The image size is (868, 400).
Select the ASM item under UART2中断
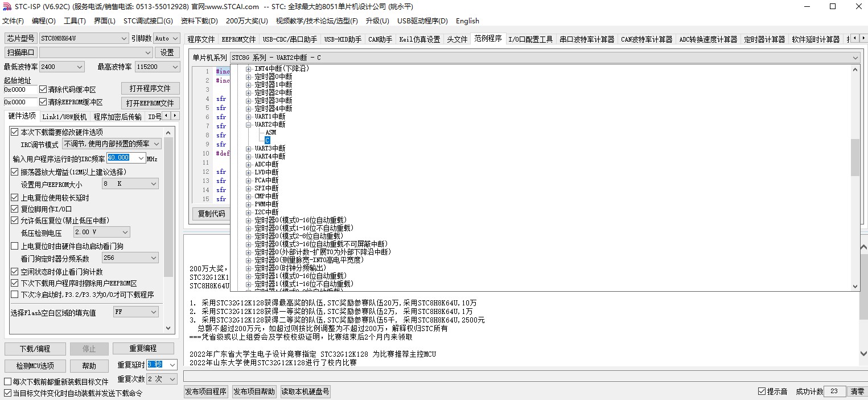point(270,132)
